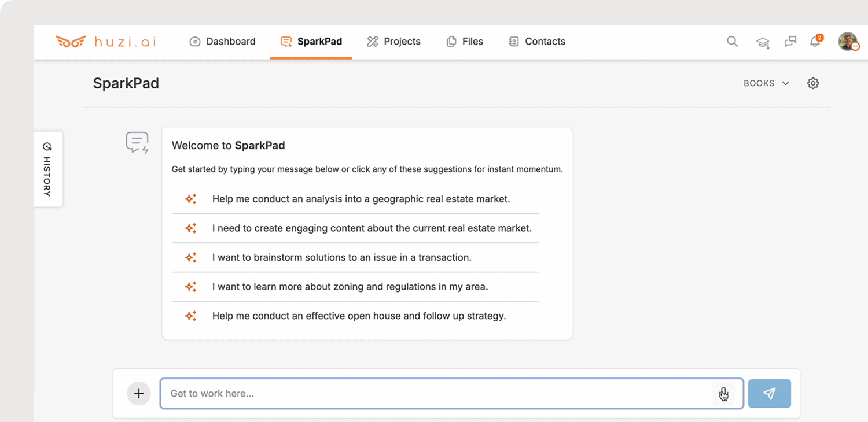Screen dimensions: 868x422
Task: Choose suggestion about geographic real estate market analysis
Action: (x=355, y=199)
